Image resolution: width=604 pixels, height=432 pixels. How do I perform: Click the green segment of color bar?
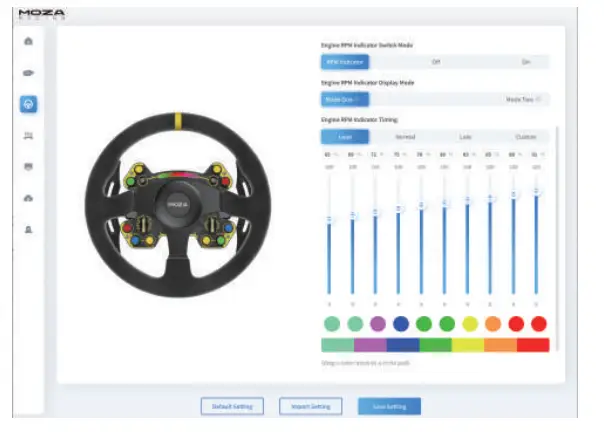coord(435,345)
